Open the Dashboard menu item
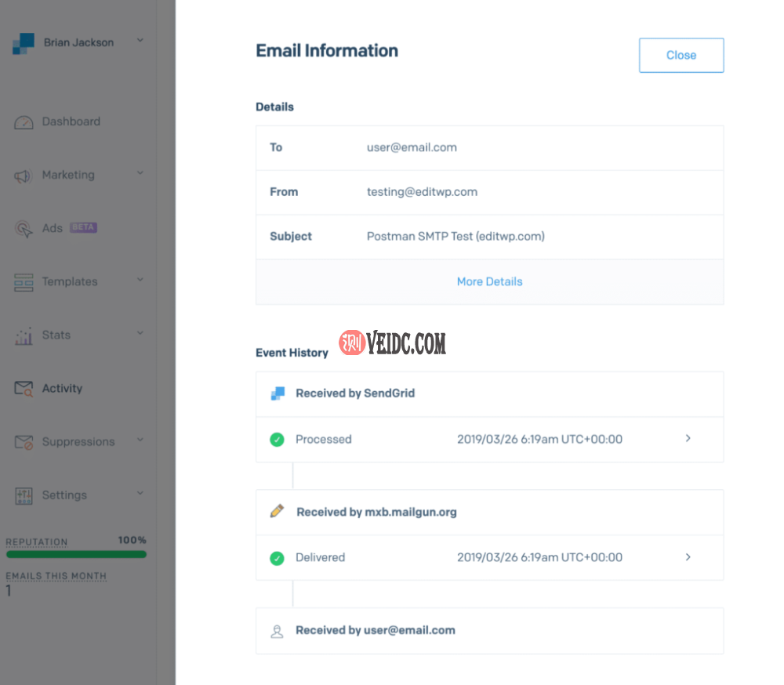Screen dimensions: 784x685 click(x=71, y=121)
